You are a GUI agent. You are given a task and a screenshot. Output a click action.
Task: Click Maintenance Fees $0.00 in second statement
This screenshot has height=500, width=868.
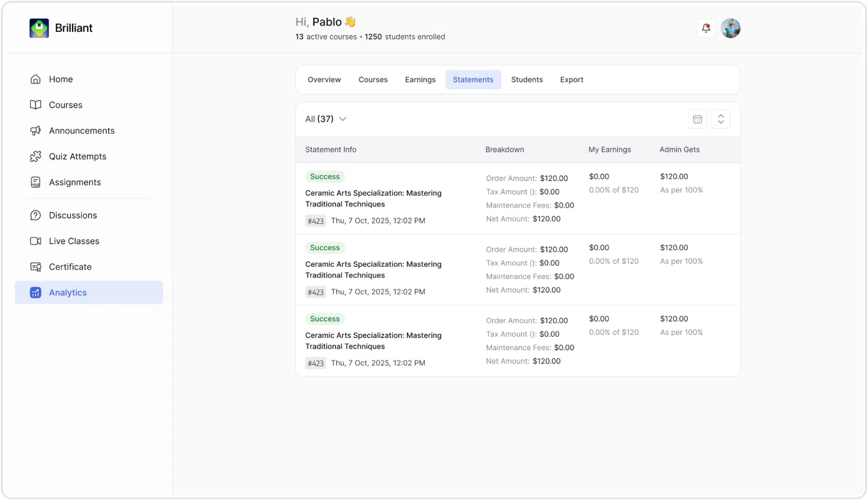tap(530, 277)
